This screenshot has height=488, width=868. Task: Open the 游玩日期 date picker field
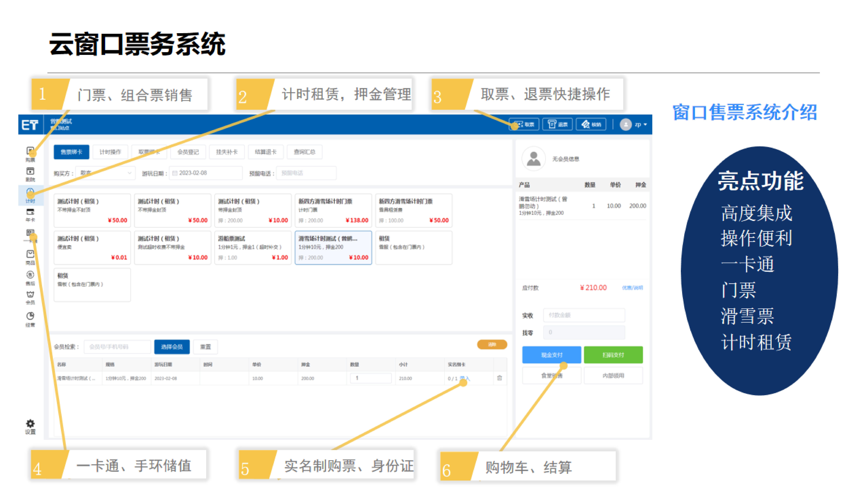pos(205,173)
